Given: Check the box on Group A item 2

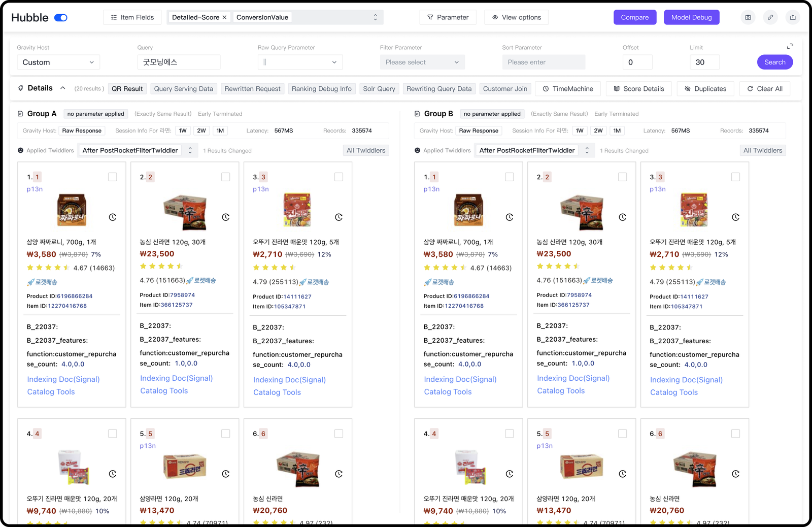Looking at the screenshot, I should pos(226,177).
